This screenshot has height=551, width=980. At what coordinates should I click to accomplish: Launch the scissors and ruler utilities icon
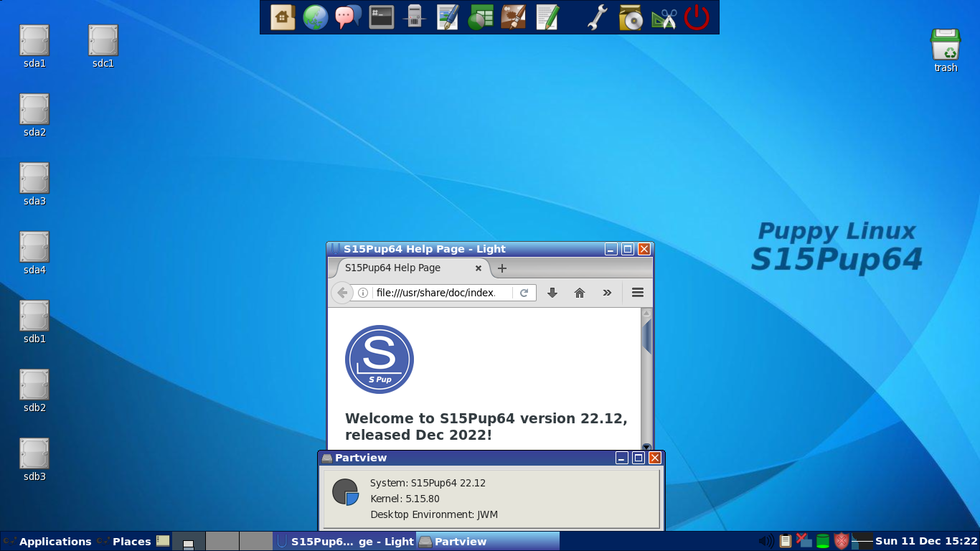664,17
